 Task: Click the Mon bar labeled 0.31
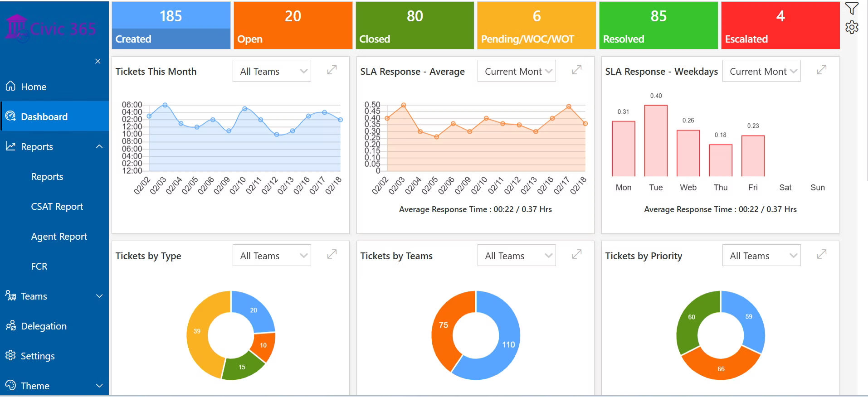(x=624, y=149)
